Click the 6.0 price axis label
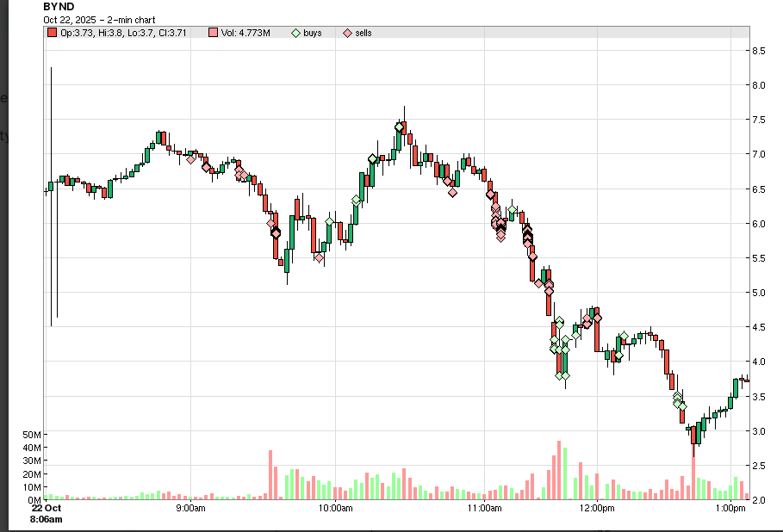783x532 pixels. click(759, 224)
